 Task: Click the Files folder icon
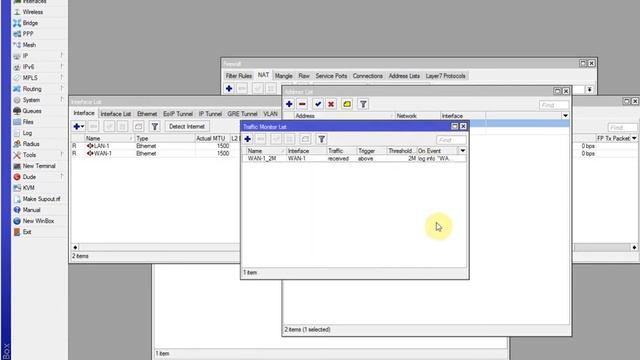tap(17, 122)
